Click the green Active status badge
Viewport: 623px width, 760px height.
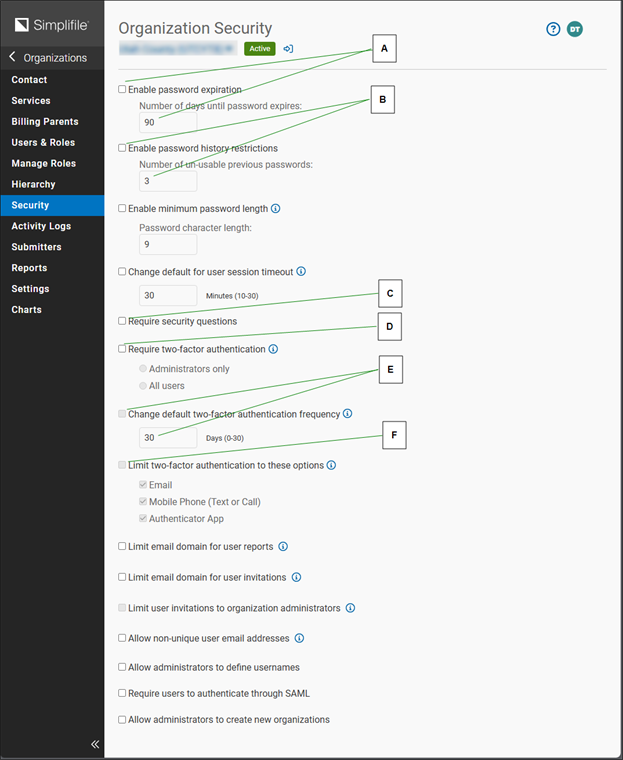tap(260, 48)
